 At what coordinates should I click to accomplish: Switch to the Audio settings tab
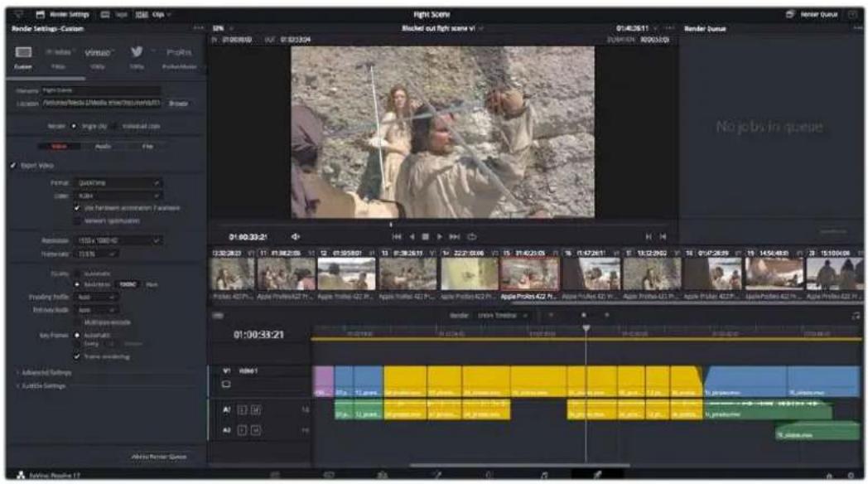[103, 146]
